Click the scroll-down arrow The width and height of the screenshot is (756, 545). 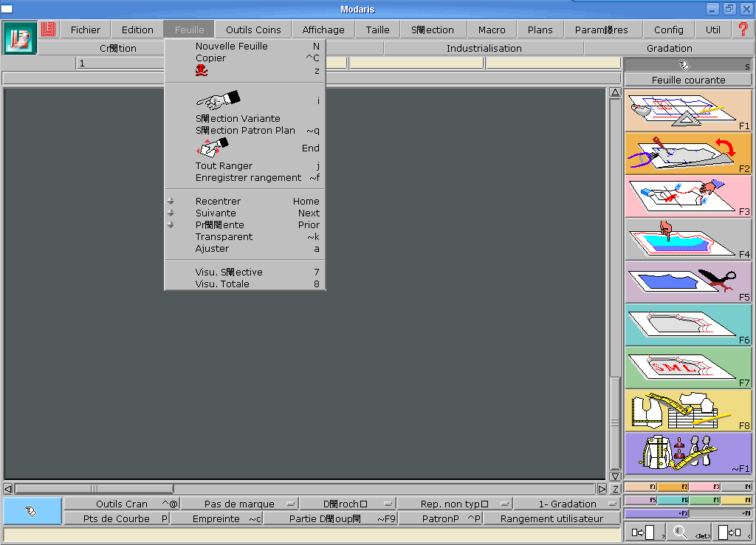615,476
